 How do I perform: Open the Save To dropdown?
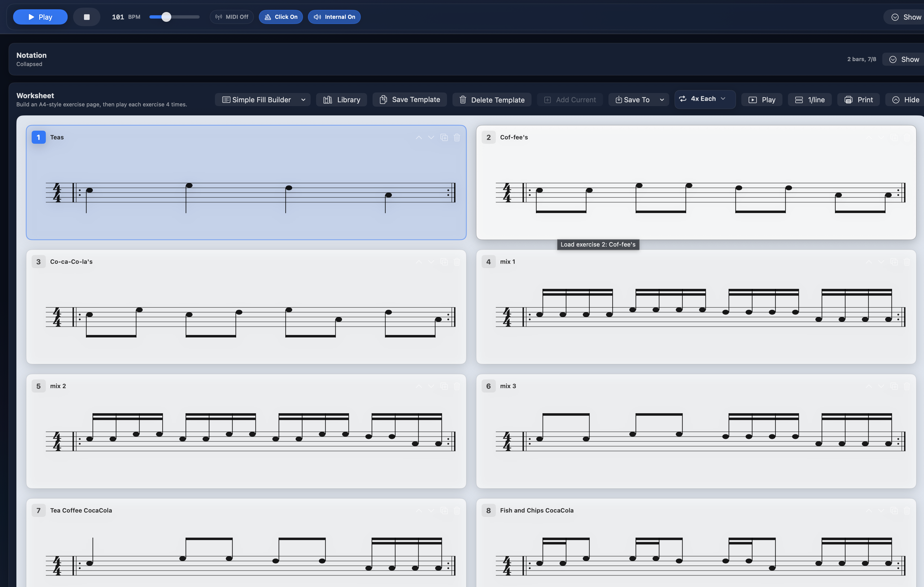coord(638,100)
